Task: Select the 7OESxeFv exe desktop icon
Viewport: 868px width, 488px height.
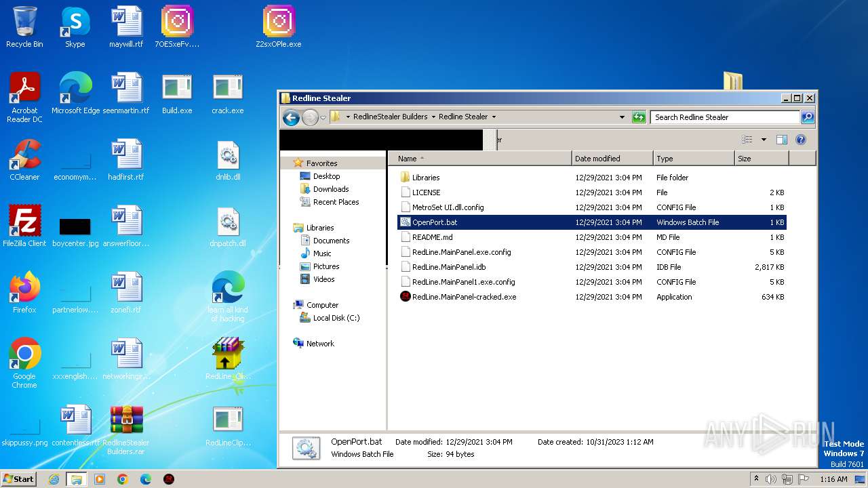Action: click(x=177, y=27)
